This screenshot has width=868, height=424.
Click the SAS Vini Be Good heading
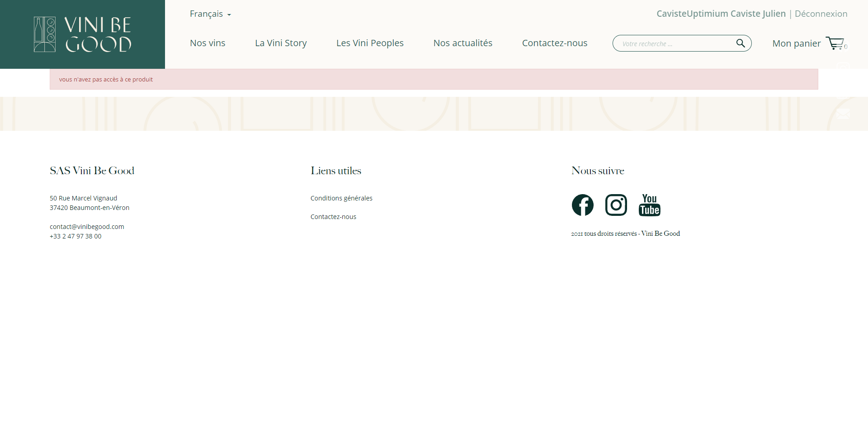click(x=92, y=171)
